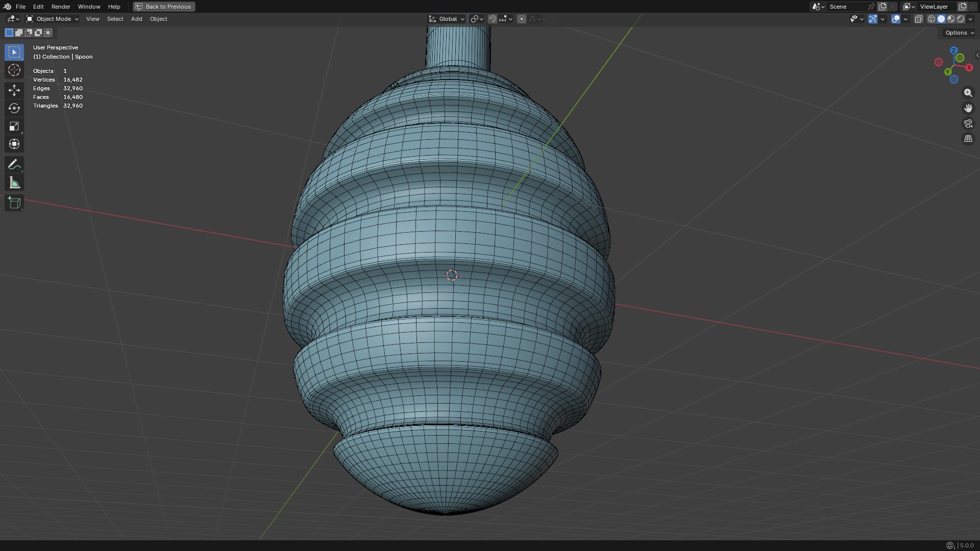Viewport: 980px width, 551px height.
Task: Toggle show overlays button
Action: click(896, 19)
